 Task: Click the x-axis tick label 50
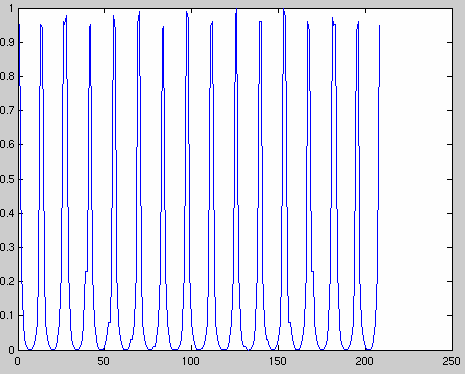pos(104,361)
